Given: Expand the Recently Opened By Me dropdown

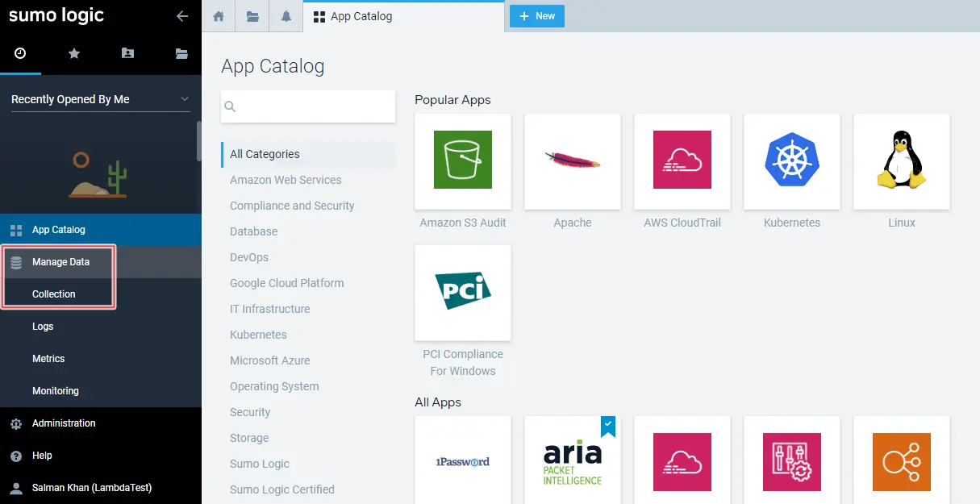Looking at the screenshot, I should coord(100,99).
